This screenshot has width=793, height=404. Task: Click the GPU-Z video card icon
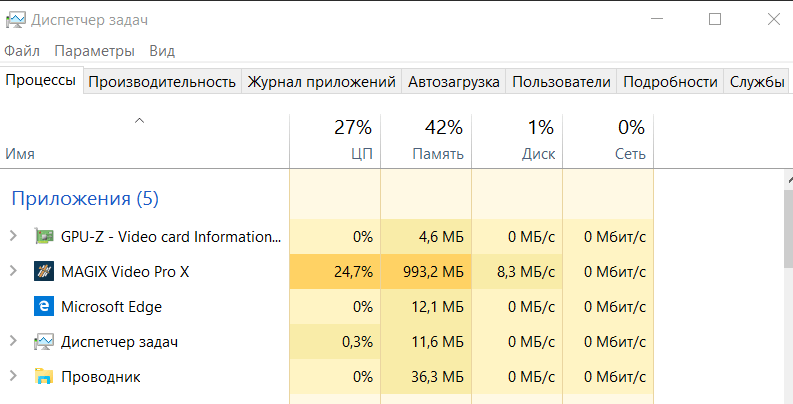tap(44, 236)
